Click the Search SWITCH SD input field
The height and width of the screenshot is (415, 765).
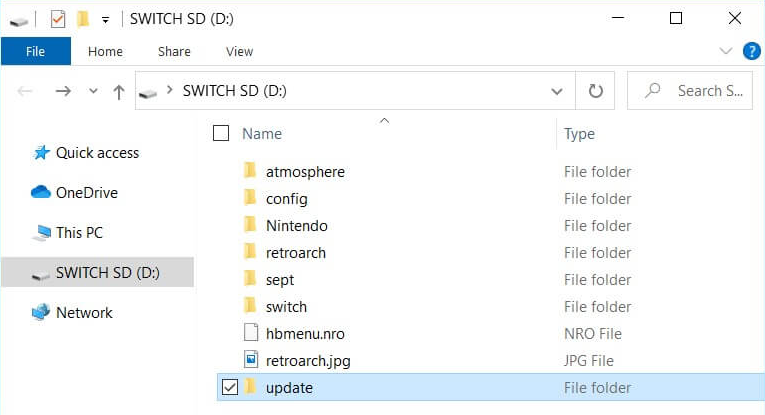(690, 91)
